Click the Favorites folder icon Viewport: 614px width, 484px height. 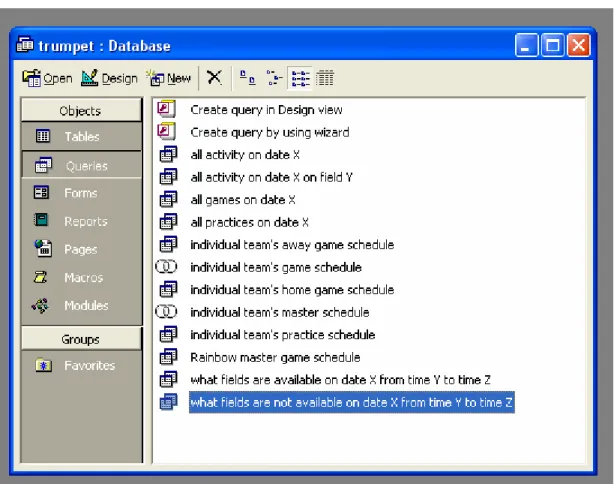pos(43,365)
